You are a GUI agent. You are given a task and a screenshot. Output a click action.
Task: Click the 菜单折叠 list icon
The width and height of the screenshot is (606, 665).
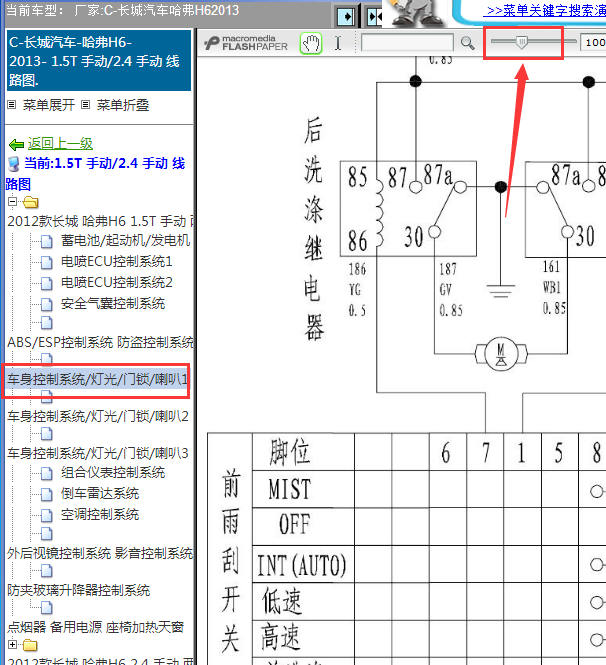click(x=86, y=104)
